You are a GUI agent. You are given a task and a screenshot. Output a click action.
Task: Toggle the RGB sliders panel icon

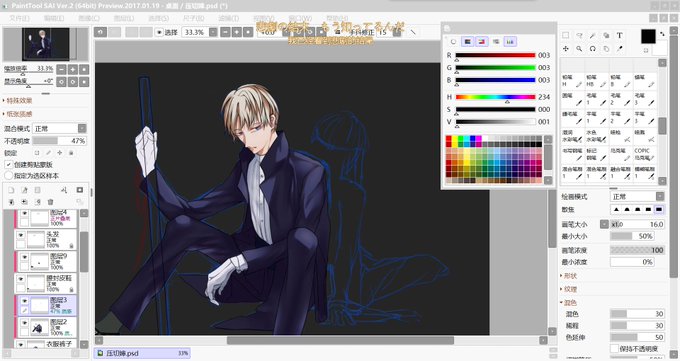467,42
